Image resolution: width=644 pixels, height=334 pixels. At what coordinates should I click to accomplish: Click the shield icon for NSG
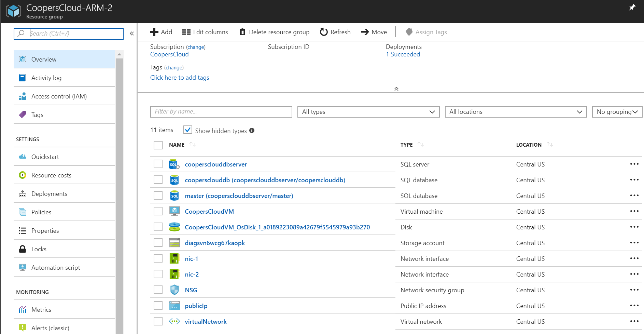pyautogui.click(x=174, y=290)
